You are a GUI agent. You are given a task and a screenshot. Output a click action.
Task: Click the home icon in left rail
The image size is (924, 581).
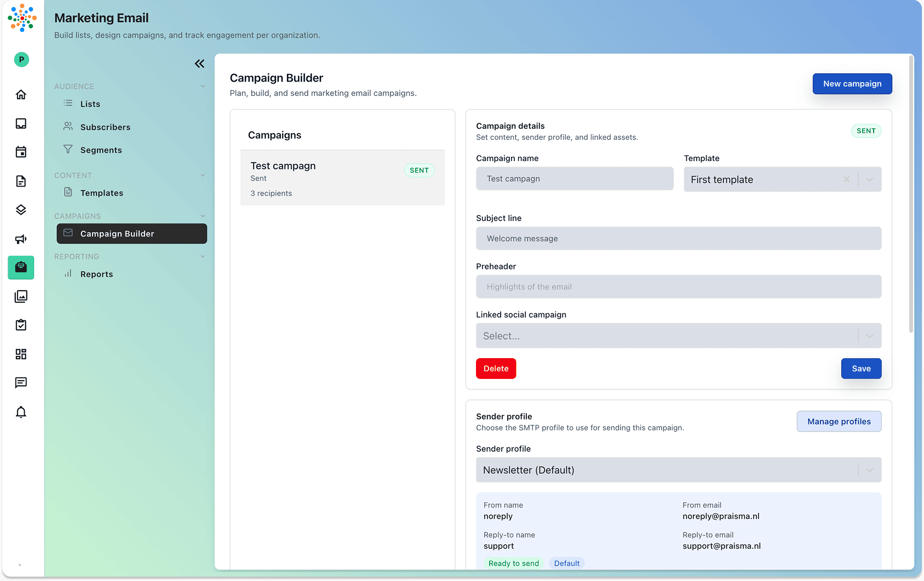21,95
